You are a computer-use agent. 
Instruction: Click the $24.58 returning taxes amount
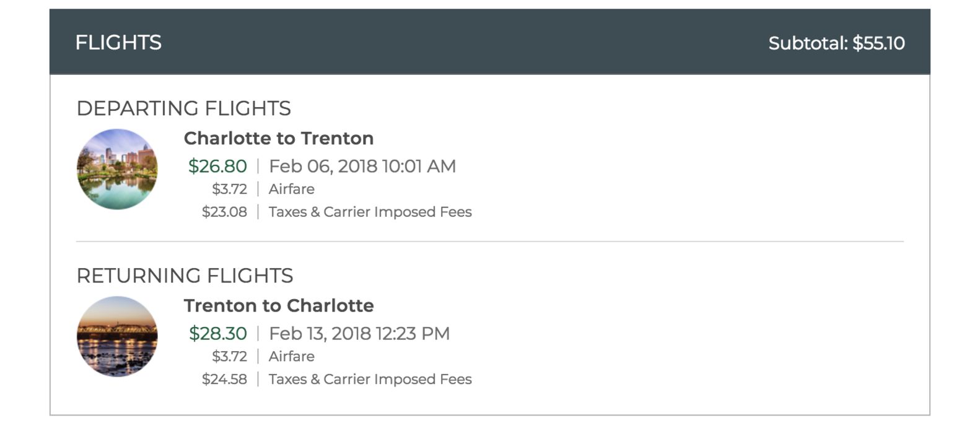[224, 378]
